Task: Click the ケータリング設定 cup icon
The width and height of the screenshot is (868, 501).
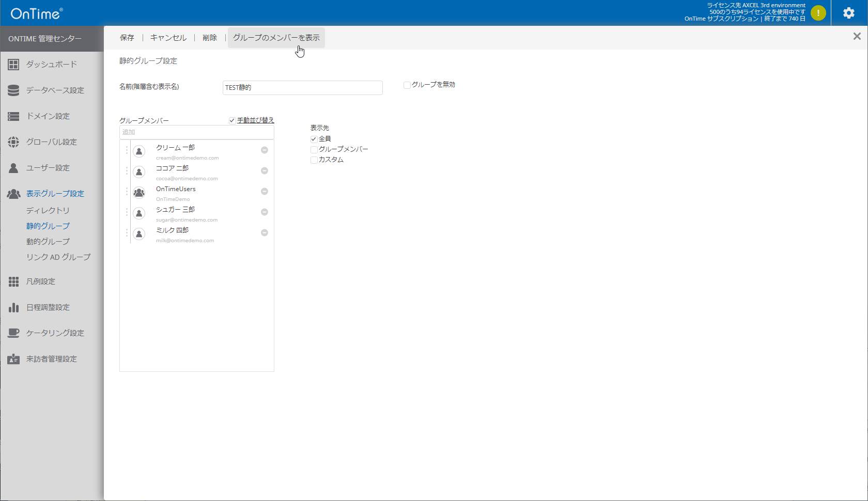Action: [13, 333]
